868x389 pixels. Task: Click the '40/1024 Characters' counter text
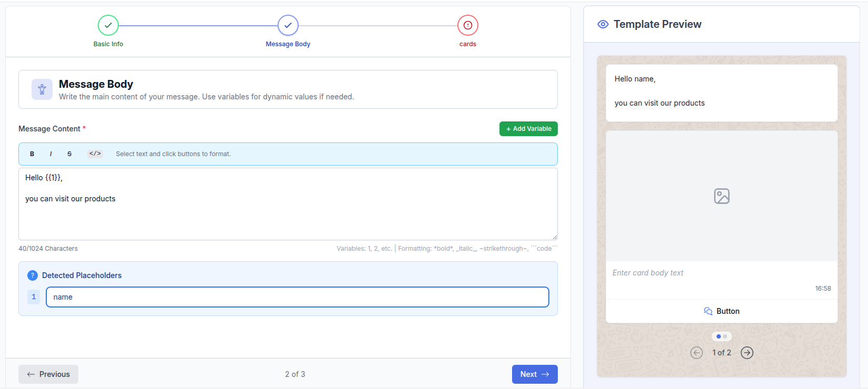click(x=48, y=249)
